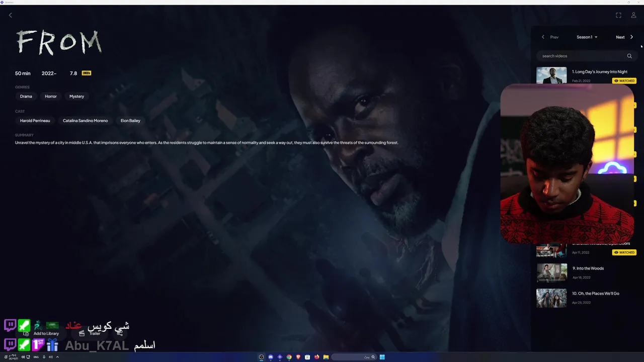Image resolution: width=644 pixels, height=362 pixels.
Task: Open Stremio icon in the taskbar
Action: click(280, 357)
